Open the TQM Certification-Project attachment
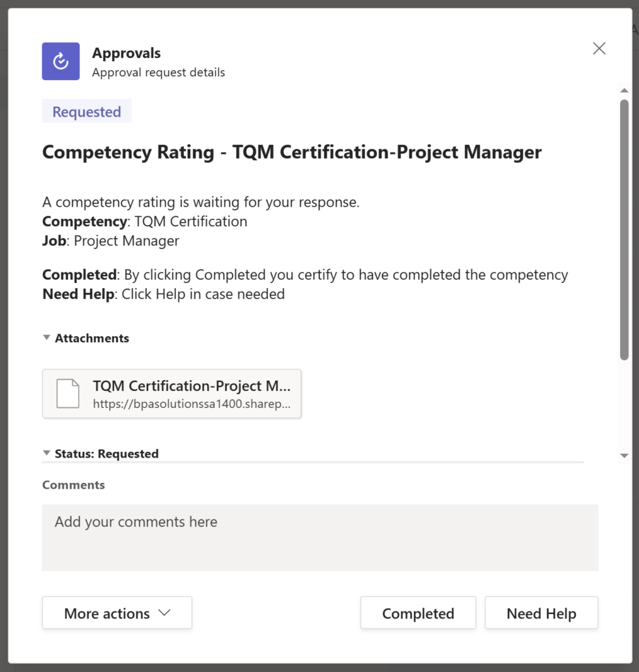Screen dimensions: 639x672 click(191, 385)
